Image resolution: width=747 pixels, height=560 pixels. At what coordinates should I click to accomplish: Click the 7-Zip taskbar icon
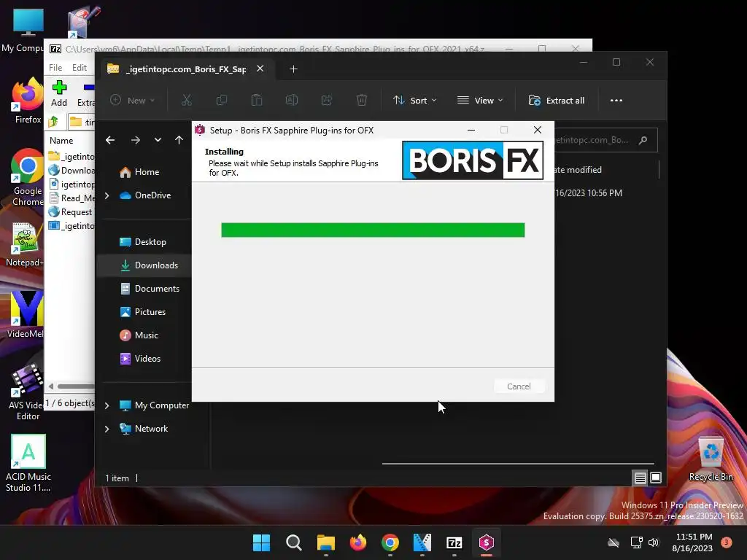click(x=454, y=542)
